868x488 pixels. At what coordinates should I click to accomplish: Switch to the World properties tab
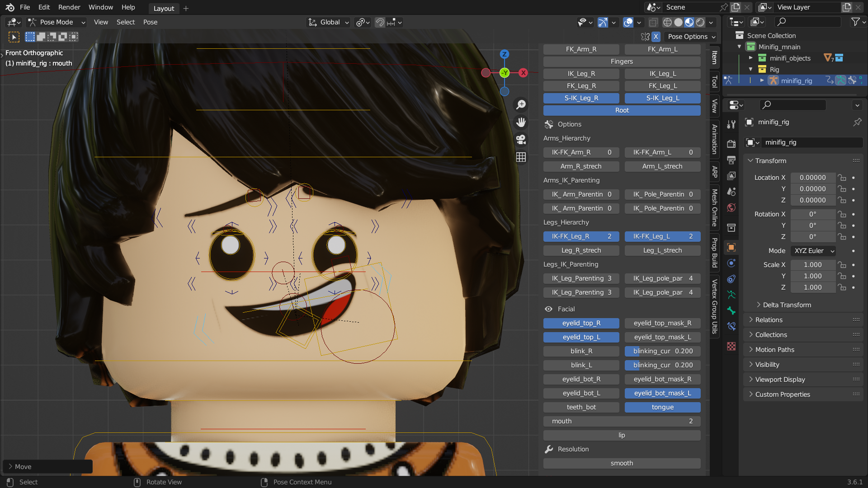tap(731, 207)
